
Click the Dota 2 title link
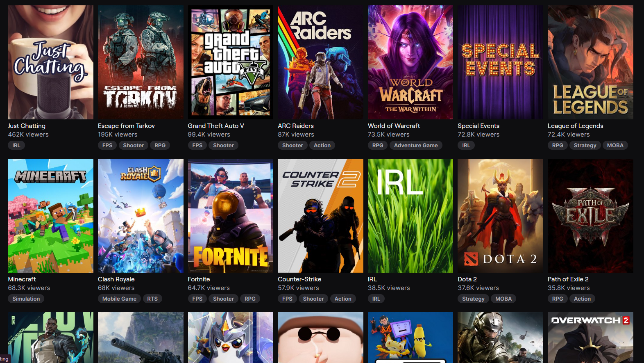(467, 279)
